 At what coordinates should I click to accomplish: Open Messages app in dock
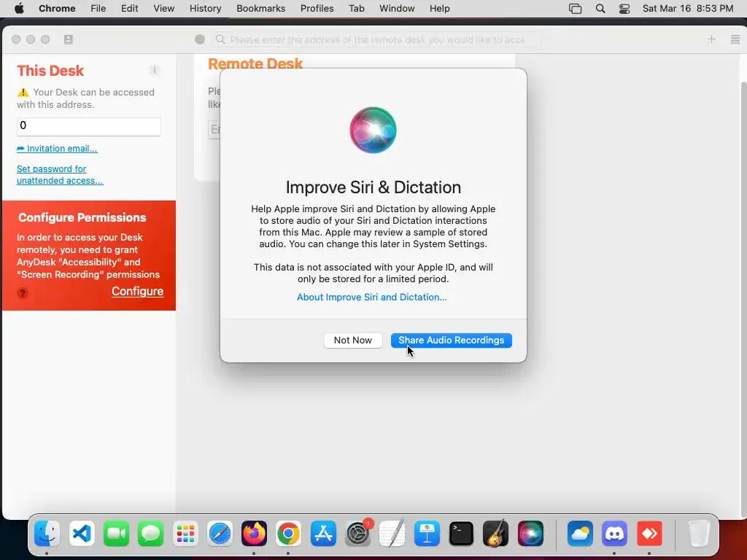point(150,533)
